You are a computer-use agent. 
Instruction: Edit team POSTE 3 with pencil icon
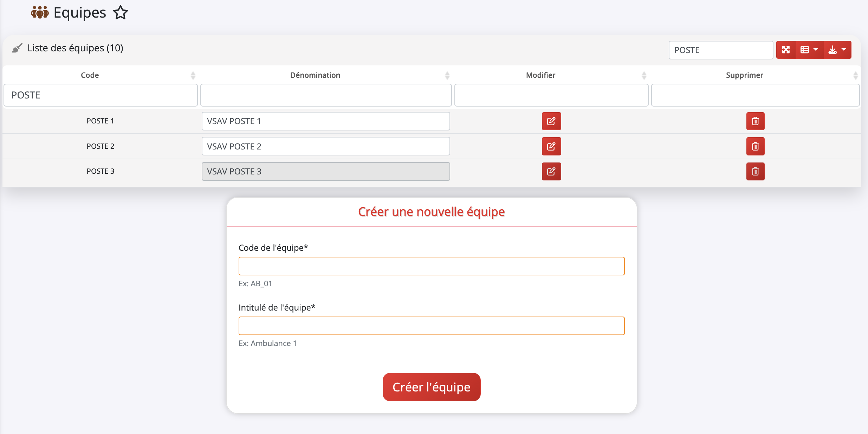pyautogui.click(x=551, y=171)
